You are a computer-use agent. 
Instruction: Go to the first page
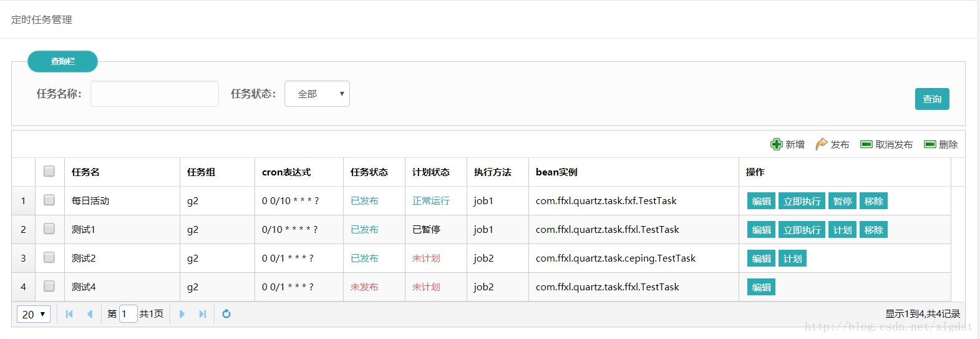[x=69, y=314]
